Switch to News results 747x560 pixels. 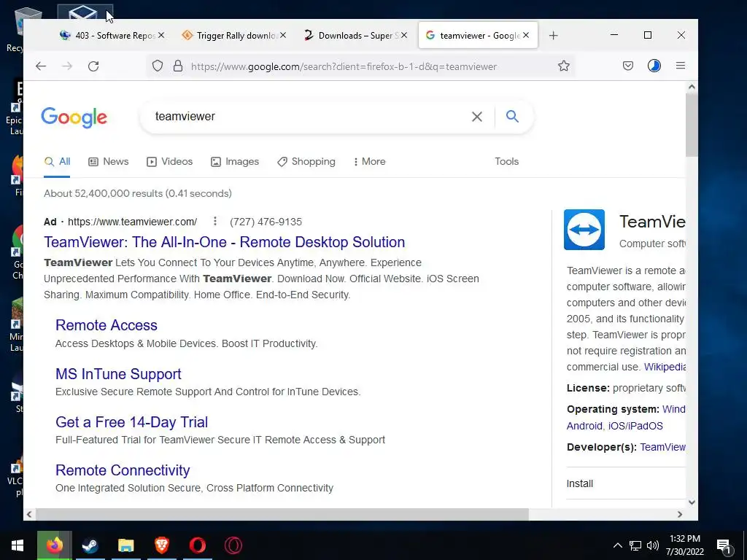click(109, 161)
